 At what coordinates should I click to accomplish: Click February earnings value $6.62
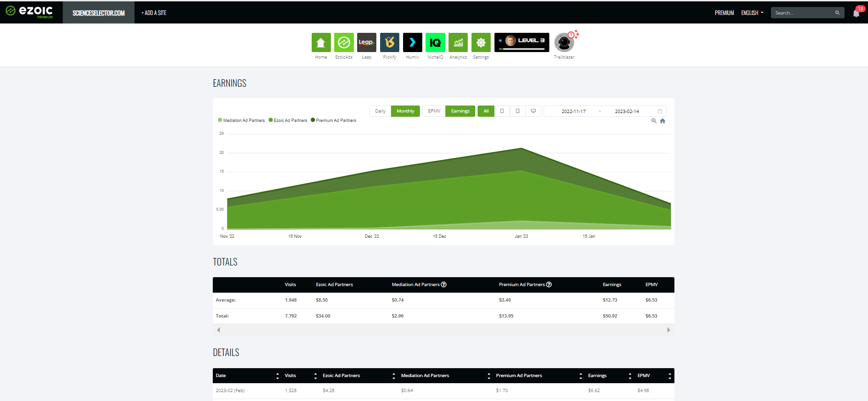tap(594, 390)
